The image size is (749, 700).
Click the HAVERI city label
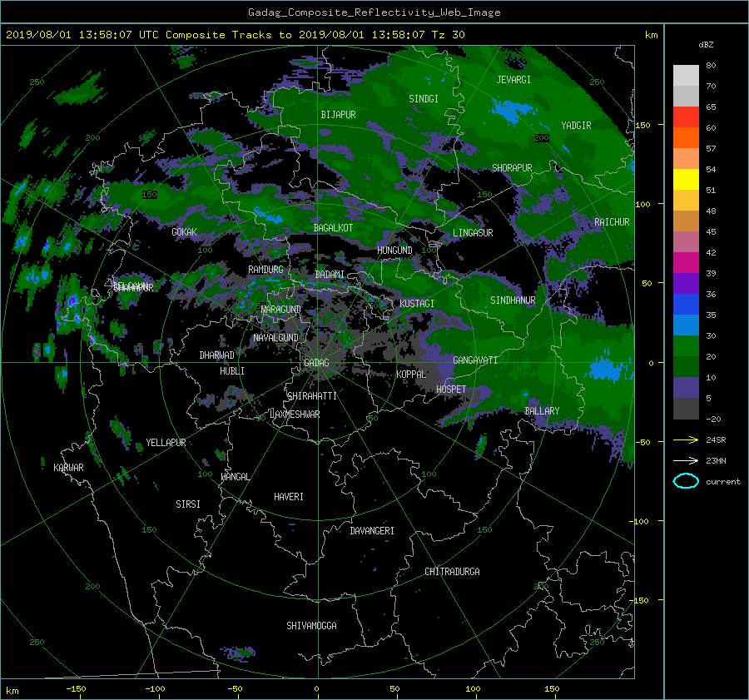point(289,497)
